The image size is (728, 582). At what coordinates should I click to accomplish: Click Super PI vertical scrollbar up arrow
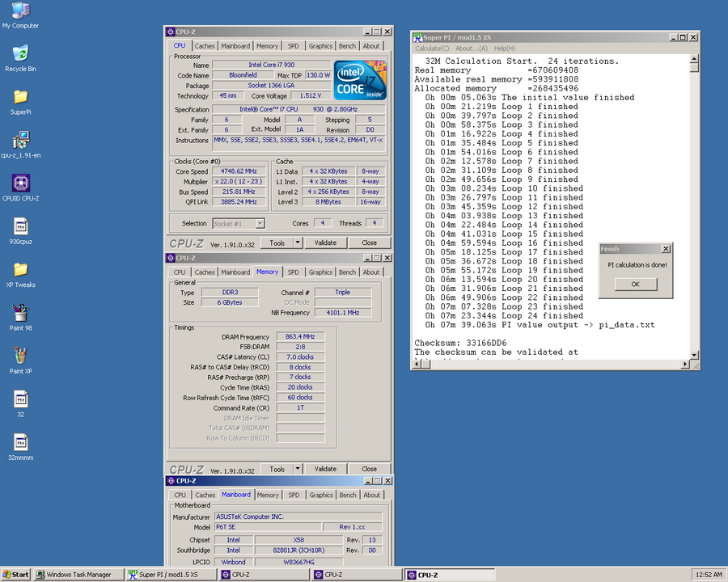click(x=694, y=59)
